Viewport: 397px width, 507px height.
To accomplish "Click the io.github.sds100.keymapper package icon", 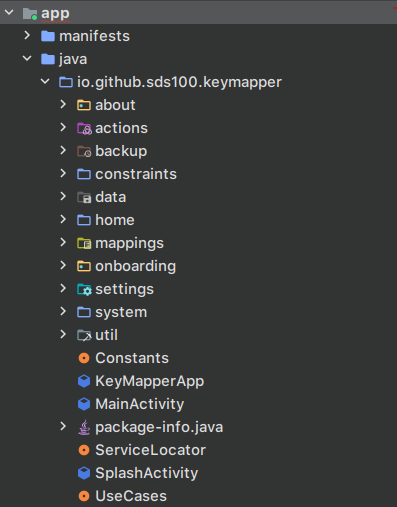I will pos(66,82).
